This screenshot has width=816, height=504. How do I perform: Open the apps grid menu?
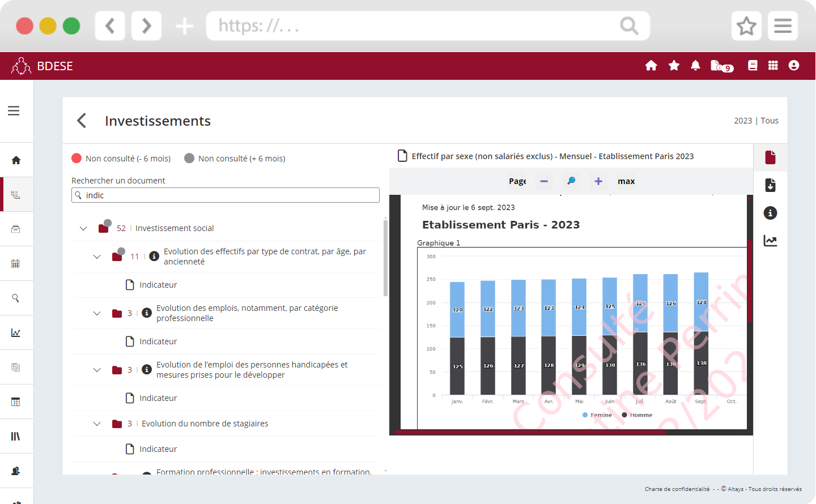pos(773,66)
